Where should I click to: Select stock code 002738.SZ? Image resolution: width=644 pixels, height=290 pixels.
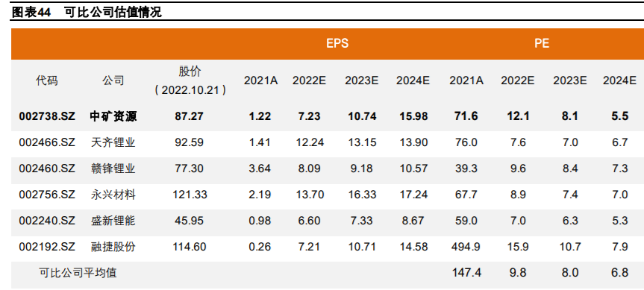point(47,116)
